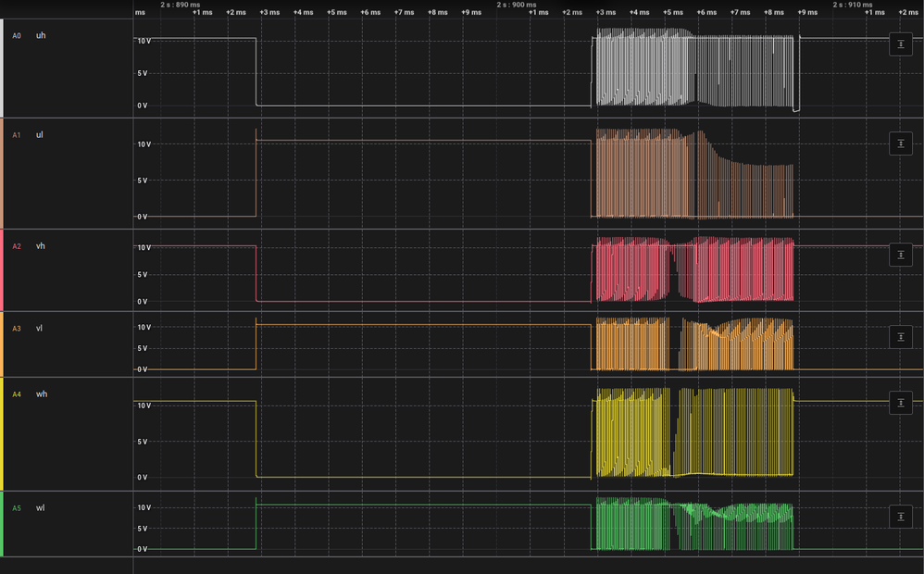The width and height of the screenshot is (924, 574).
Task: Click the A5 channel identifier
Action: [x=17, y=508]
